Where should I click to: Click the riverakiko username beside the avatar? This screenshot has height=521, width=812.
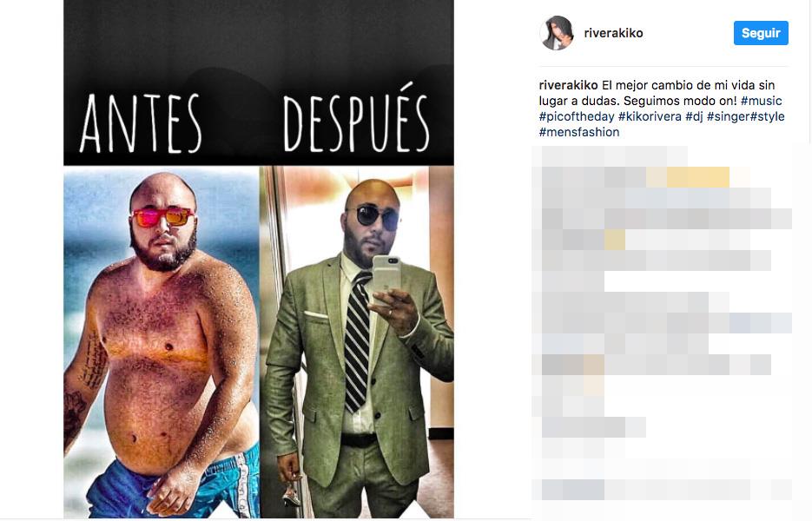click(x=613, y=33)
